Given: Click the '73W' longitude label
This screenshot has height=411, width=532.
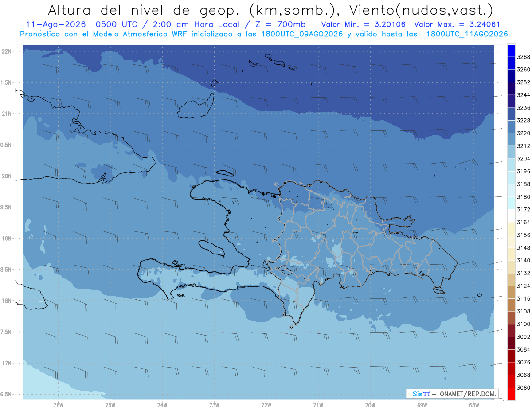Looking at the screenshot, I should (214, 405).
